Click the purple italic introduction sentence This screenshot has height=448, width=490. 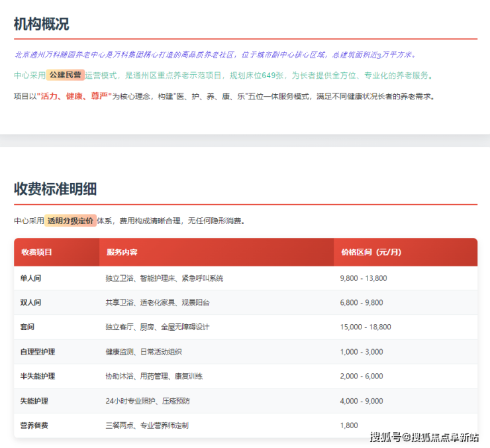[x=215, y=55]
